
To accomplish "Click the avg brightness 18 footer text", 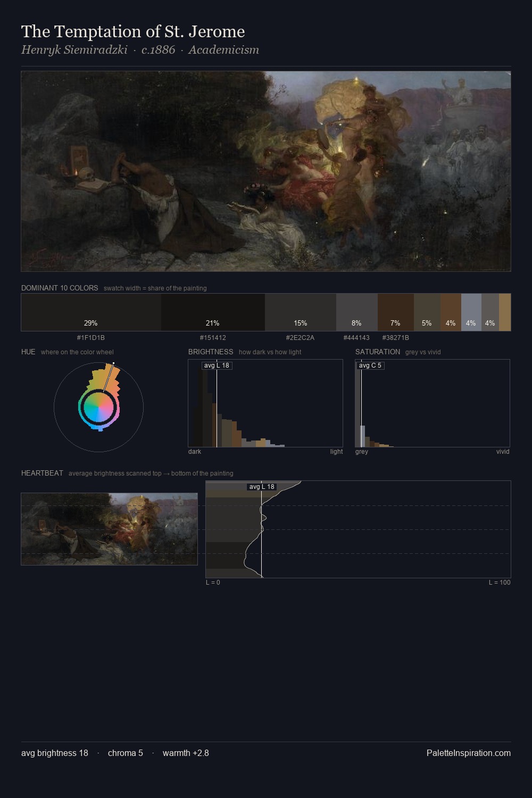I will [55, 753].
